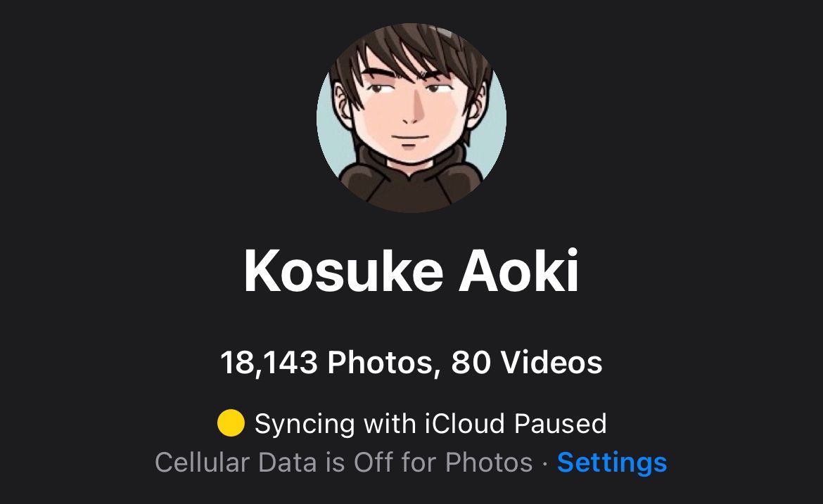Screen dimensions: 823x504
Task: Click the word Cellular in gray text
Action: pyautogui.click(x=202, y=463)
